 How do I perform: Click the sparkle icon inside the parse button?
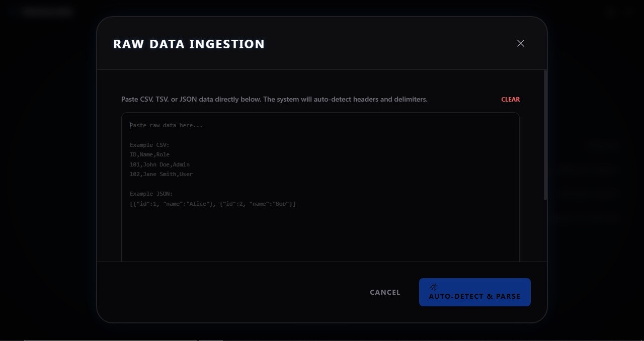(433, 287)
